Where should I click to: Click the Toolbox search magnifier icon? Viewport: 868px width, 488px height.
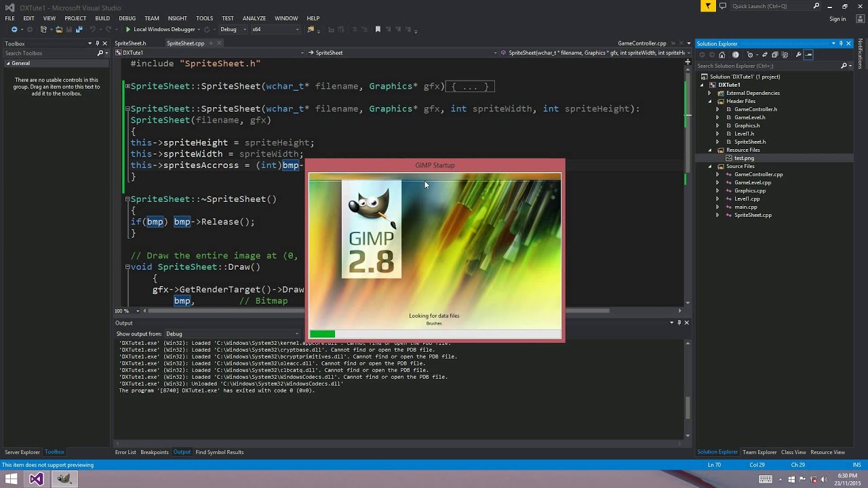100,53
